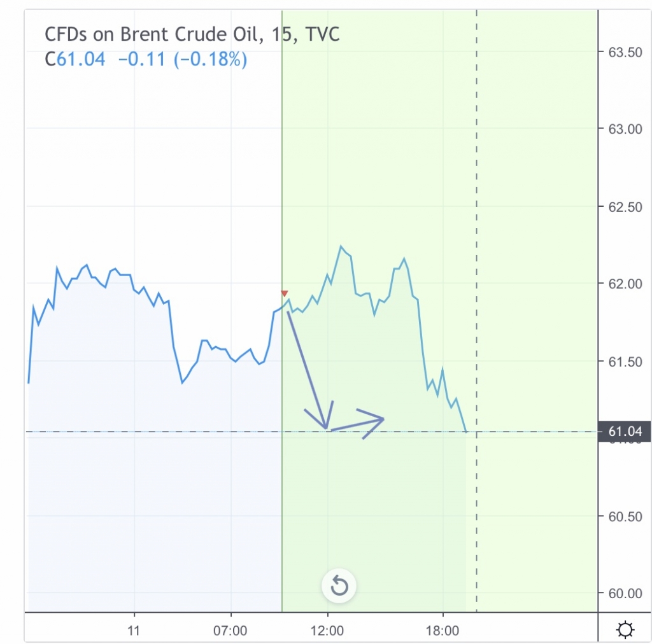This screenshot has height=644, width=652.
Task: Click the 12:00 time axis label
Action: (x=327, y=631)
